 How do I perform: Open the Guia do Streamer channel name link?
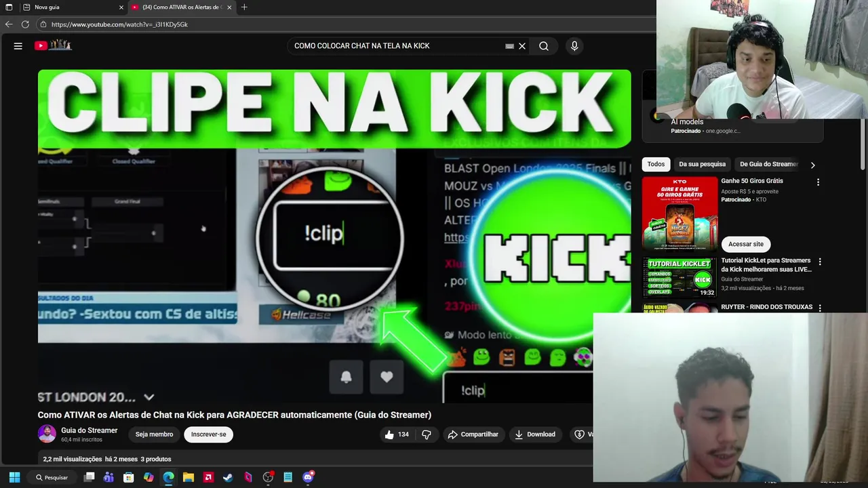tap(89, 430)
